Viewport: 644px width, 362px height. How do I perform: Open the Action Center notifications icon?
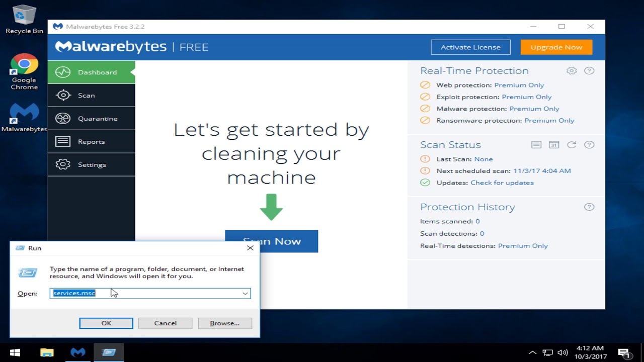(x=624, y=353)
